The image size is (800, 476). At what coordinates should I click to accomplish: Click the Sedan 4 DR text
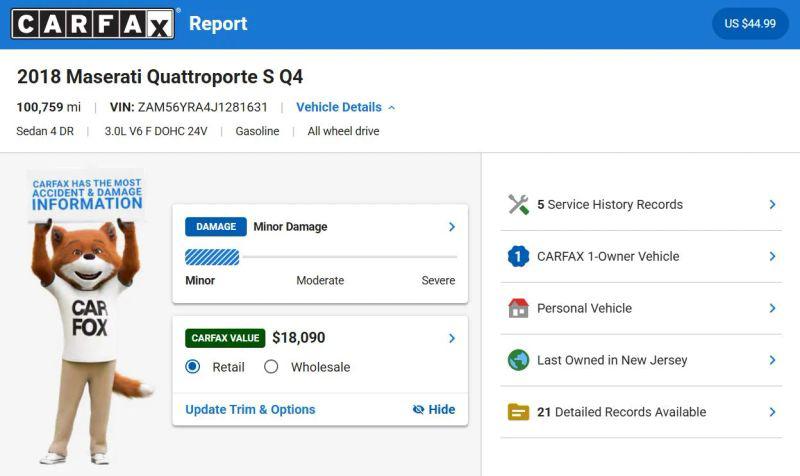(x=45, y=131)
